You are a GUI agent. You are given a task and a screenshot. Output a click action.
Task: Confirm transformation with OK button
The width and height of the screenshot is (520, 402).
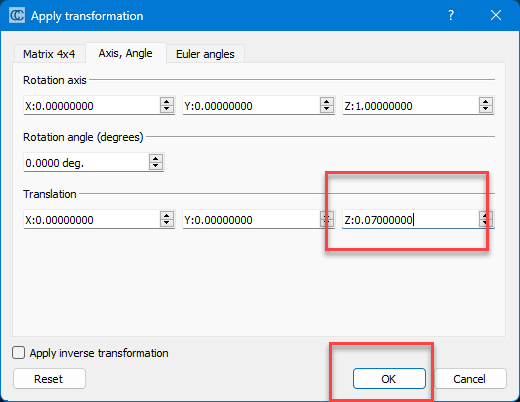point(389,379)
